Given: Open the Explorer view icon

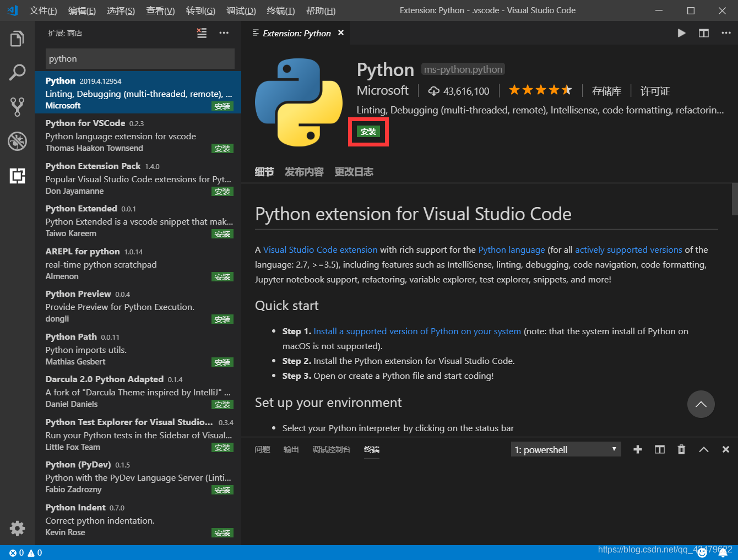Looking at the screenshot, I should [x=17, y=38].
